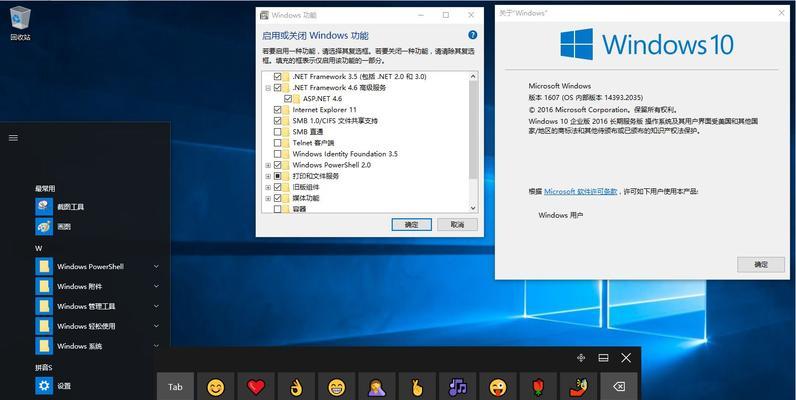Enable Telnet 客户端 checkbox

[x=277, y=143]
